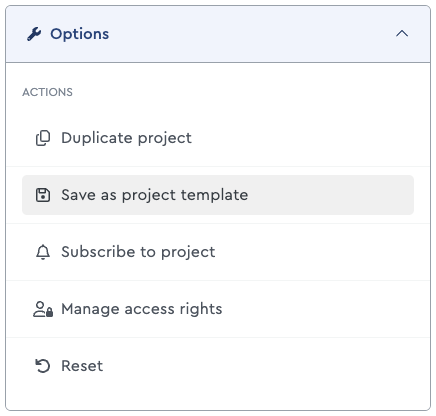Click the duplicate (copy) icon
Viewport: 436px width, 416px height.
[43, 138]
